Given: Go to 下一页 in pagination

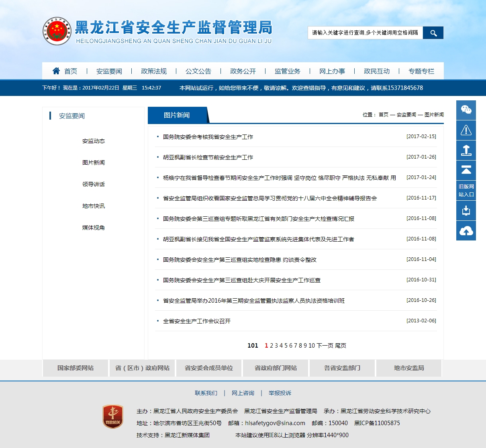Looking at the screenshot, I should tap(325, 346).
